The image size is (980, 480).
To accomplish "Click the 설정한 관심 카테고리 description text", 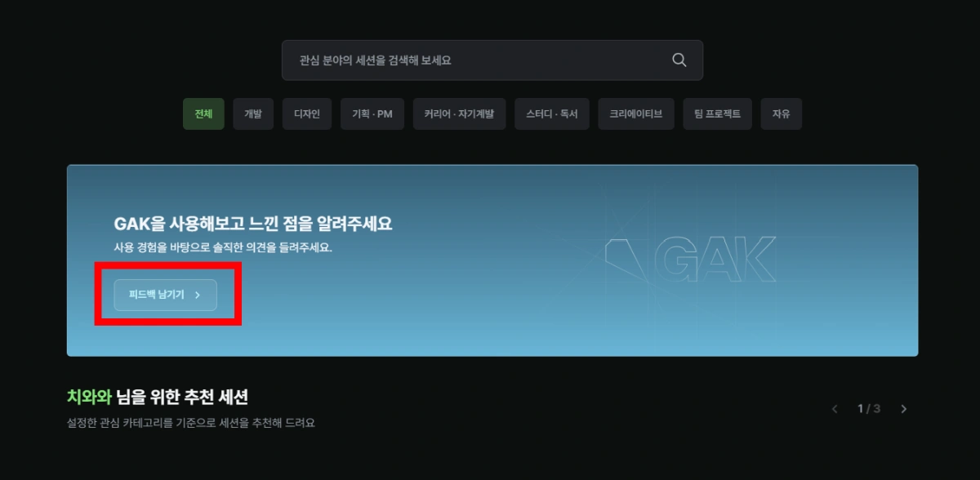I will 191,423.
